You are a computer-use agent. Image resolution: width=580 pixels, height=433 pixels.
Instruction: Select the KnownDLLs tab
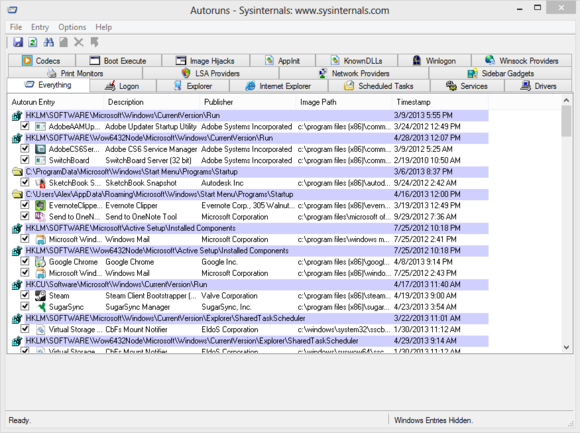tap(357, 61)
